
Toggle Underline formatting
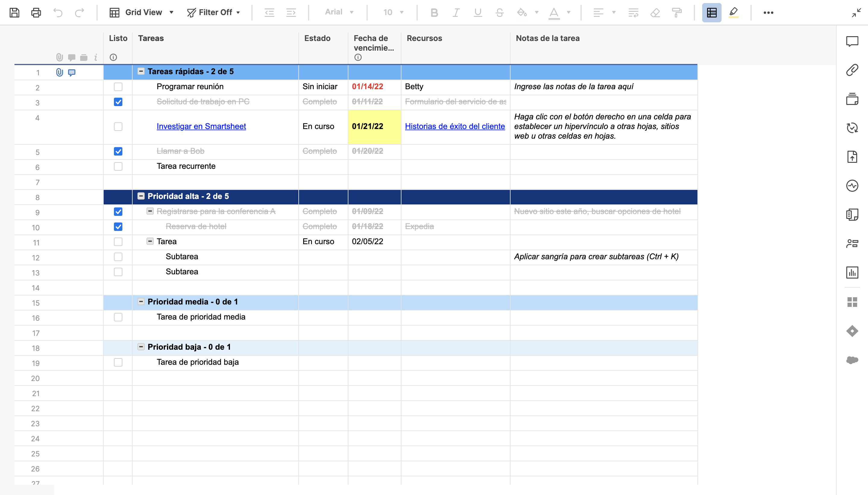point(477,13)
